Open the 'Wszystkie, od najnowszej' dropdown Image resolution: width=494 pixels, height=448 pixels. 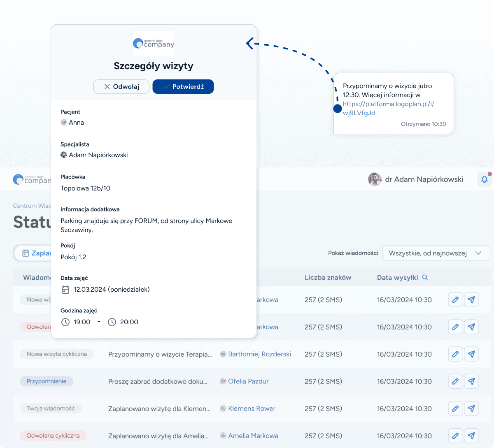[436, 253]
